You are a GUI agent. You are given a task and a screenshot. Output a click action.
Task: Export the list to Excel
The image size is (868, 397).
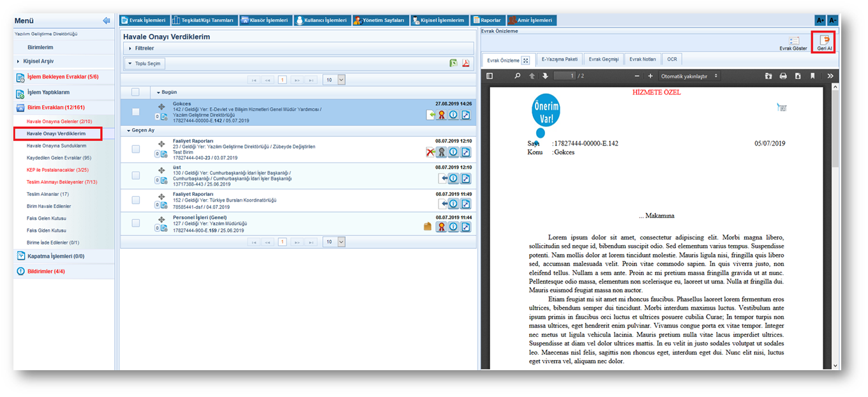453,63
